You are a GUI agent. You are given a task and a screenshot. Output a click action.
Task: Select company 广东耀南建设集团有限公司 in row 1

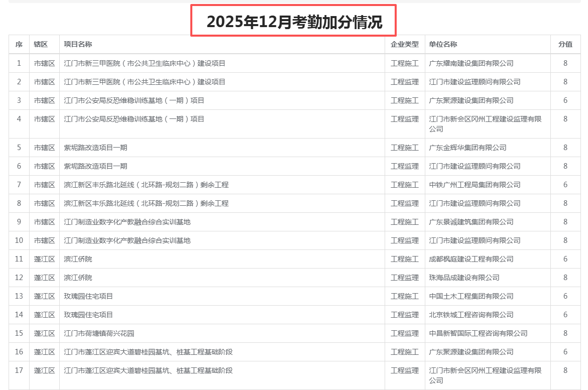click(x=471, y=63)
